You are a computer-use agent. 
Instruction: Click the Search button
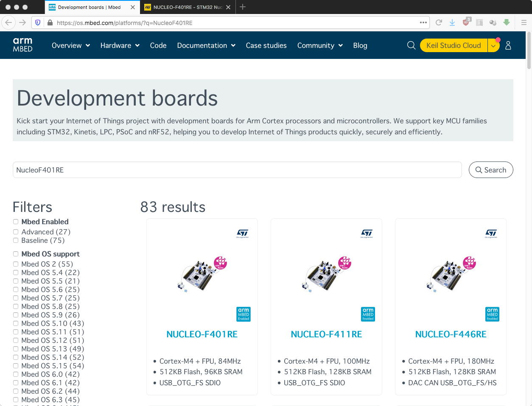click(x=491, y=170)
